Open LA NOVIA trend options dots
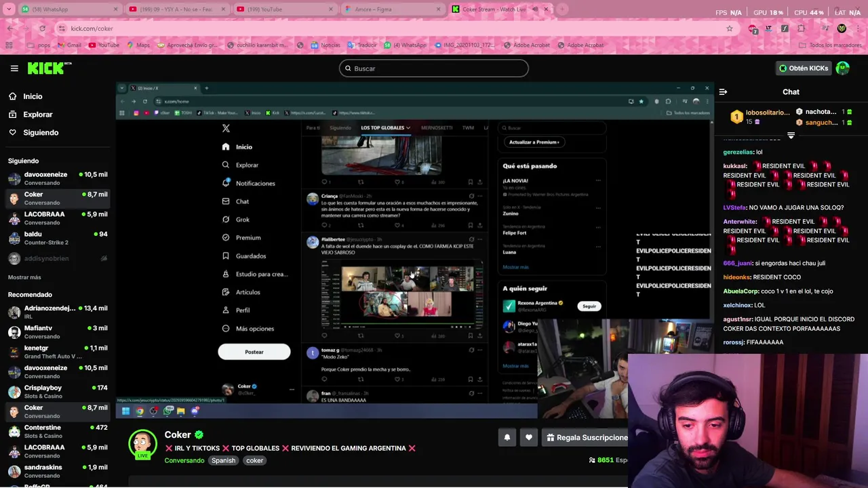The width and height of the screenshot is (868, 488). pos(598,181)
